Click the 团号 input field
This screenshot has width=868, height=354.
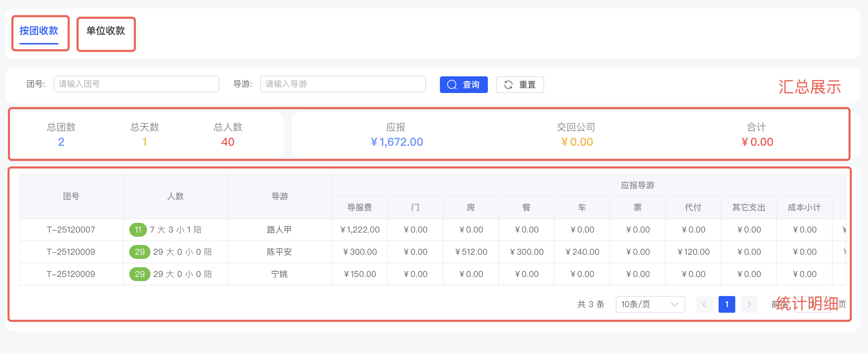(136, 84)
